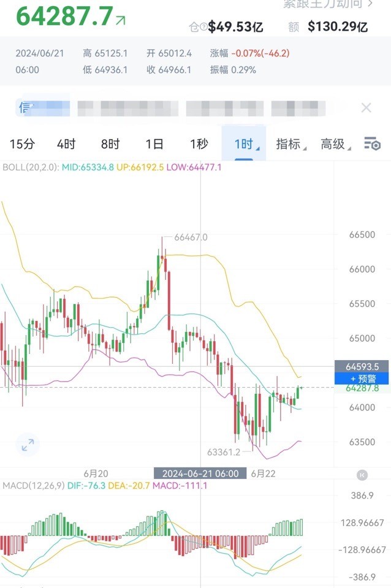Tap the 高 65125.1 candle high value
391x588 pixels.
point(105,53)
